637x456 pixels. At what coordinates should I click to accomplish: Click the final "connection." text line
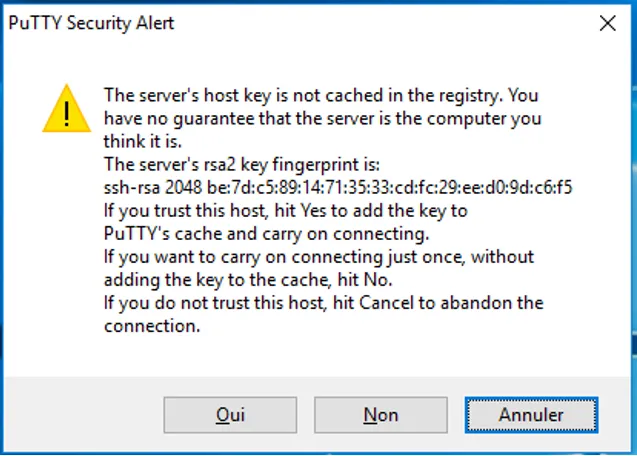click(x=152, y=326)
